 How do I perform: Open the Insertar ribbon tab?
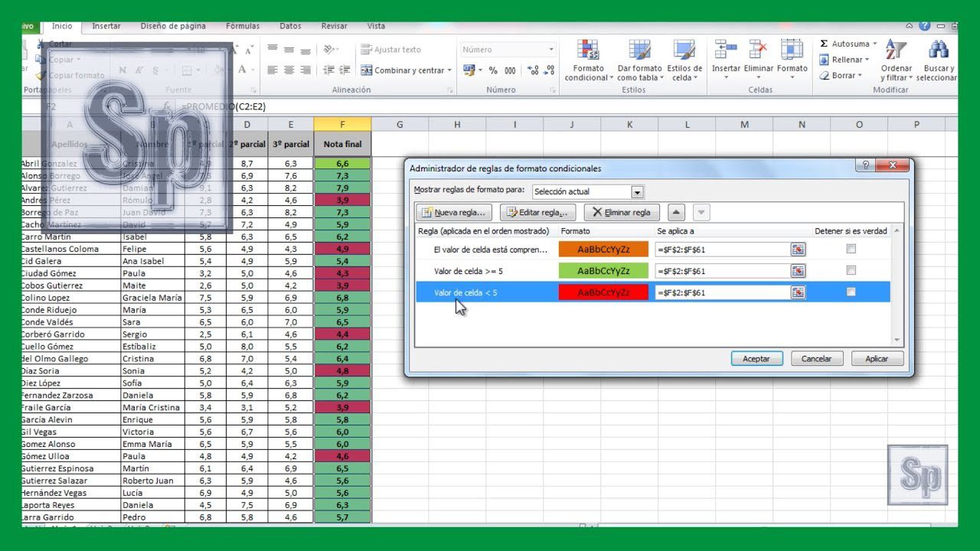(106, 25)
